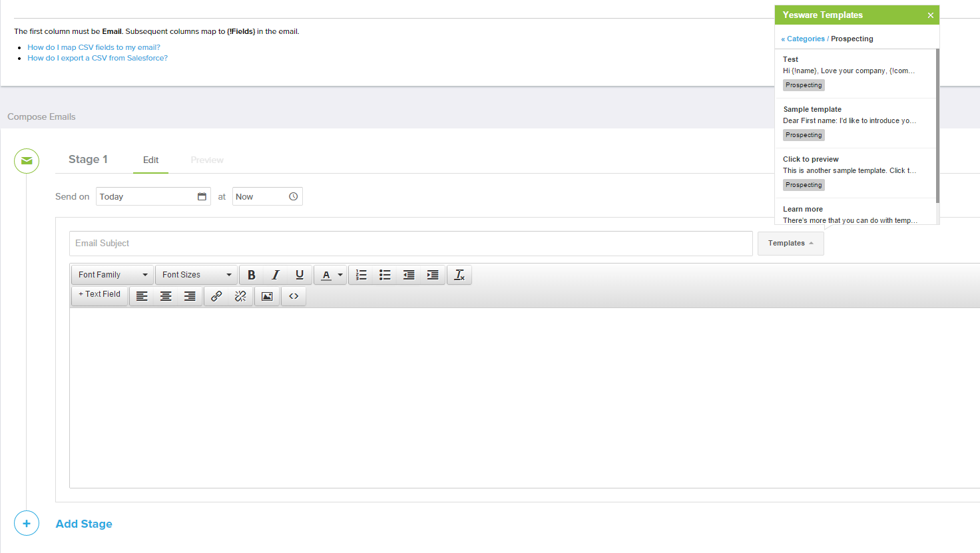The width and height of the screenshot is (980, 553).
Task: Open the clock time picker icon
Action: [x=293, y=196]
